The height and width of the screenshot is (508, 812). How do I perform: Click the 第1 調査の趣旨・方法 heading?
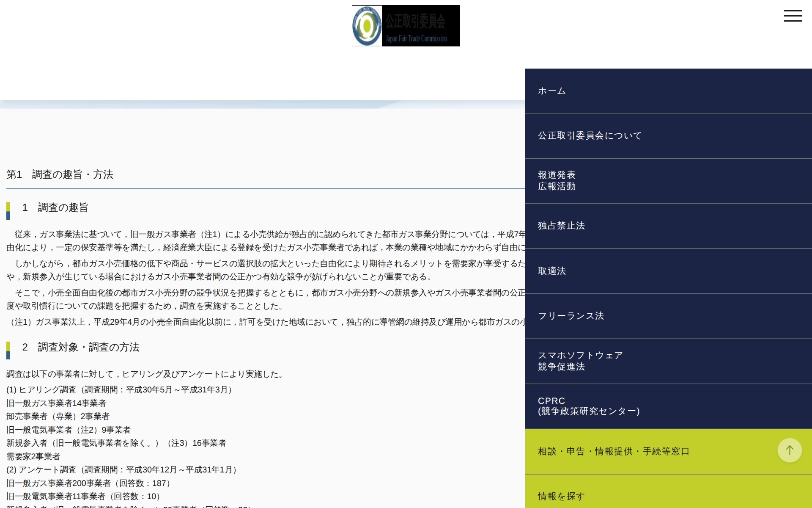click(x=60, y=174)
